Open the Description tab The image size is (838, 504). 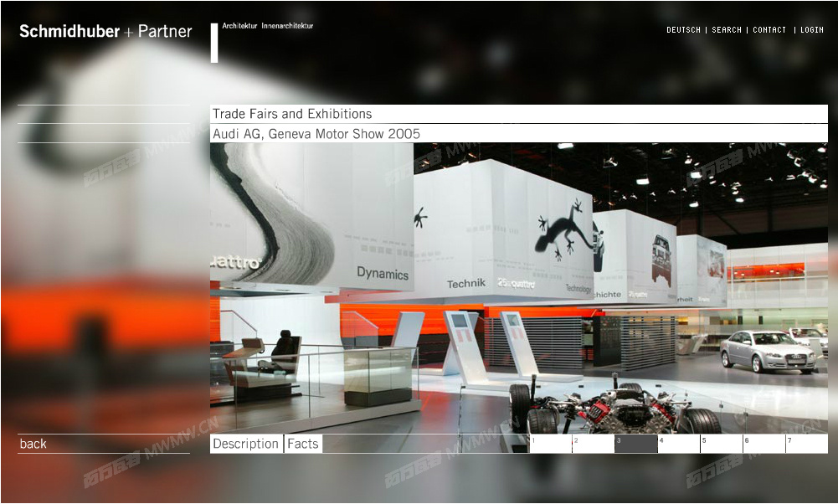[246, 444]
